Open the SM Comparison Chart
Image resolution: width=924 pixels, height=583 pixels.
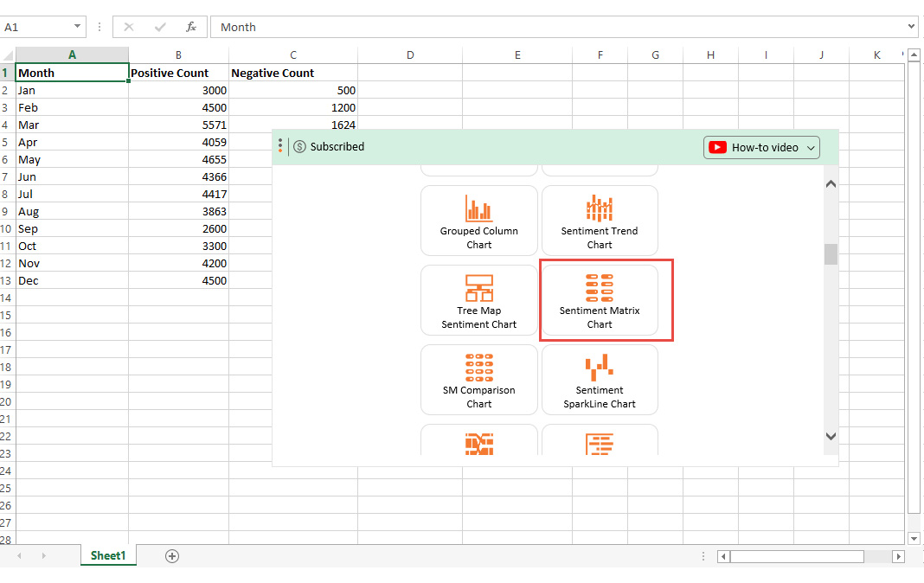coord(478,380)
